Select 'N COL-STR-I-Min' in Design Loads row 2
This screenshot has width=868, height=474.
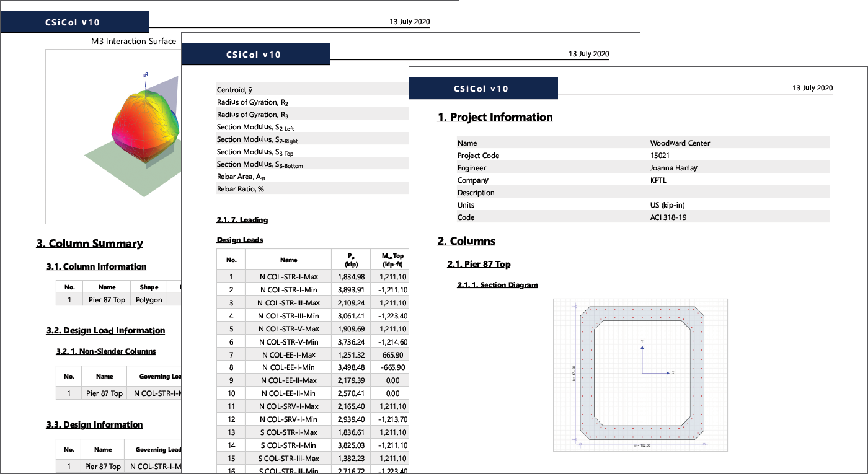pyautogui.click(x=288, y=289)
